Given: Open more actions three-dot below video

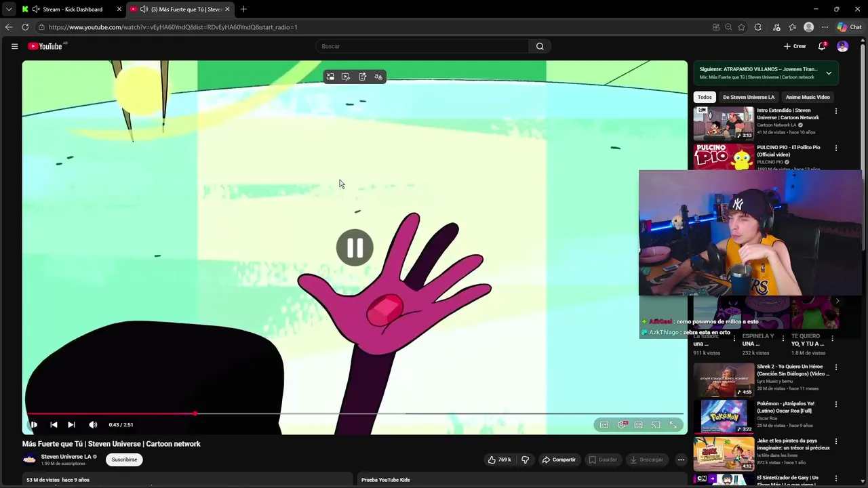Looking at the screenshot, I should 681,460.
